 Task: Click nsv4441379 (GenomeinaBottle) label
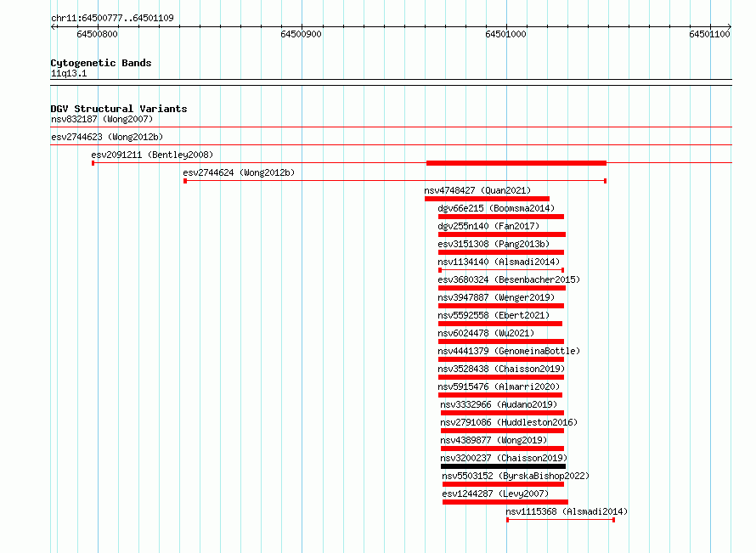click(x=509, y=351)
